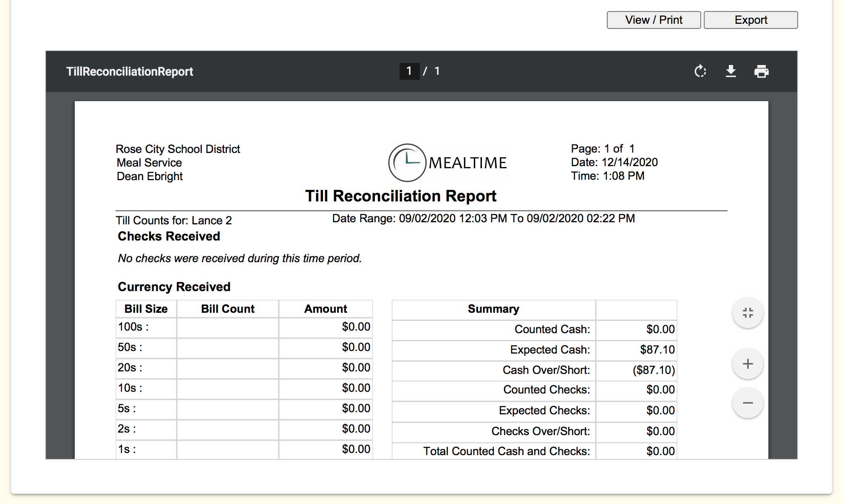Screen dimensions: 844x504
Task: Click the Date Range text line
Action: coord(483,218)
